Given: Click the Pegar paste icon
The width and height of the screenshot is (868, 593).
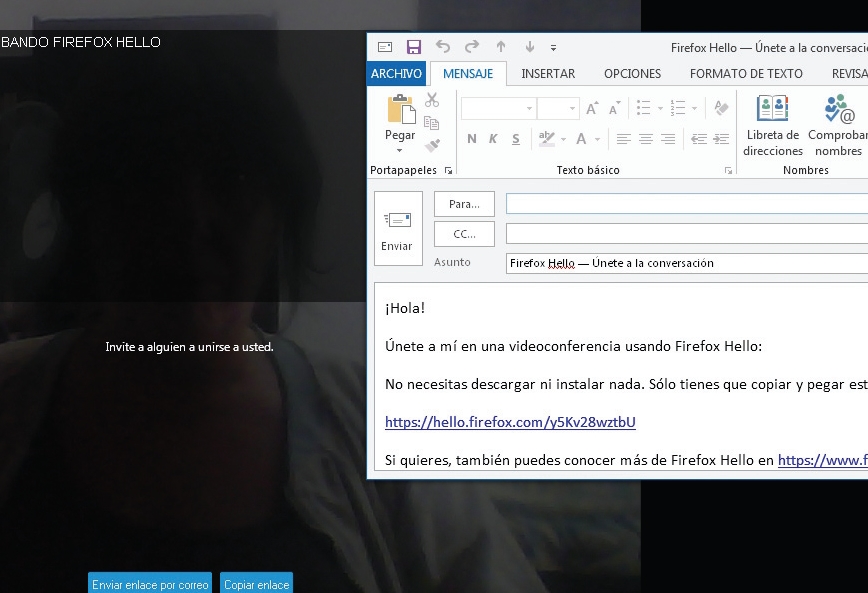Looking at the screenshot, I should (x=401, y=109).
